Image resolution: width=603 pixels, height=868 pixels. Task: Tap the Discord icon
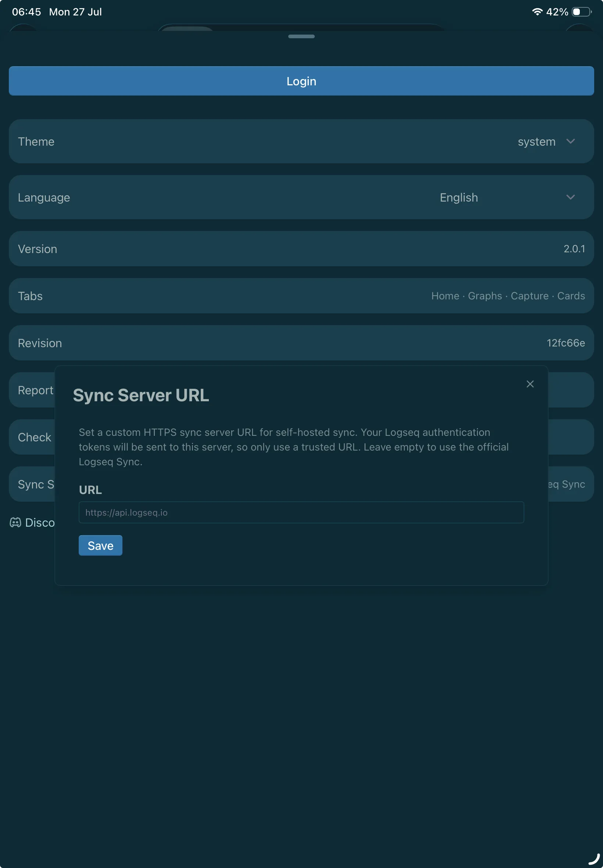click(15, 523)
